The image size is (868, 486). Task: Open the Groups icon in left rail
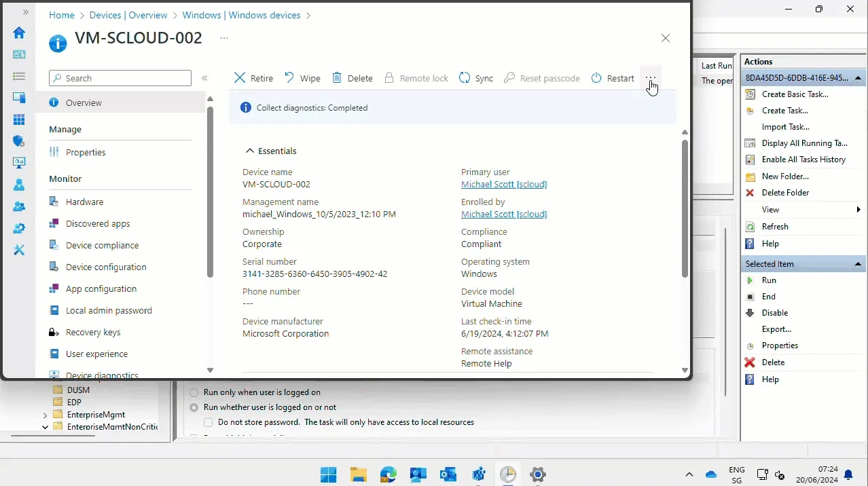[x=19, y=206]
